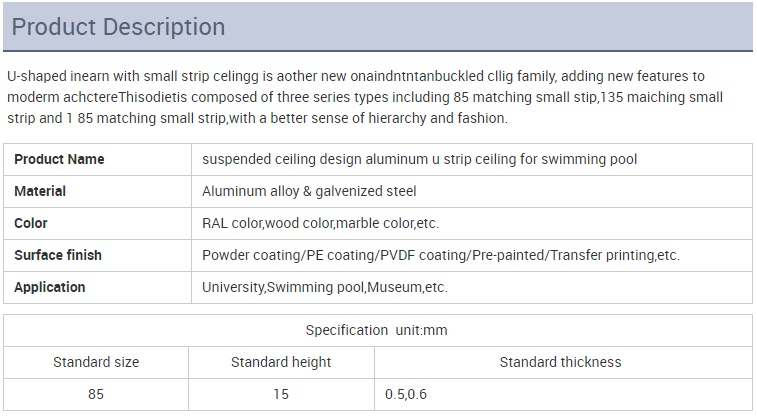Select the Product Name label cell
This screenshot has height=418, width=757.
click(59, 159)
